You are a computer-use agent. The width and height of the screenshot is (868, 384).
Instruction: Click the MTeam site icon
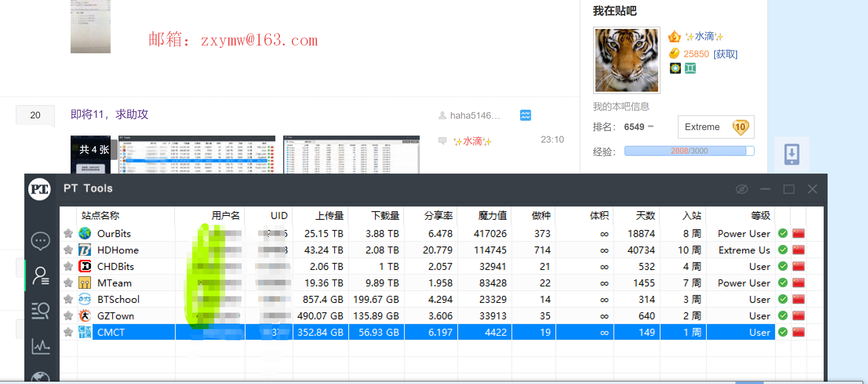(85, 283)
